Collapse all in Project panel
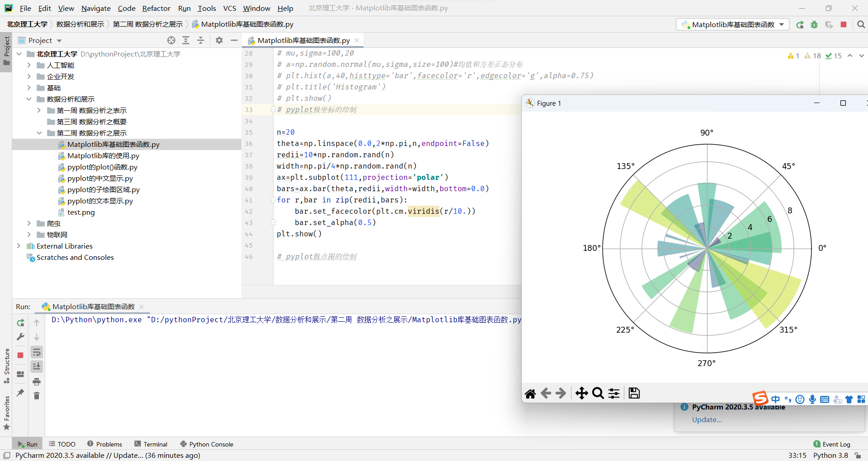 tap(201, 40)
